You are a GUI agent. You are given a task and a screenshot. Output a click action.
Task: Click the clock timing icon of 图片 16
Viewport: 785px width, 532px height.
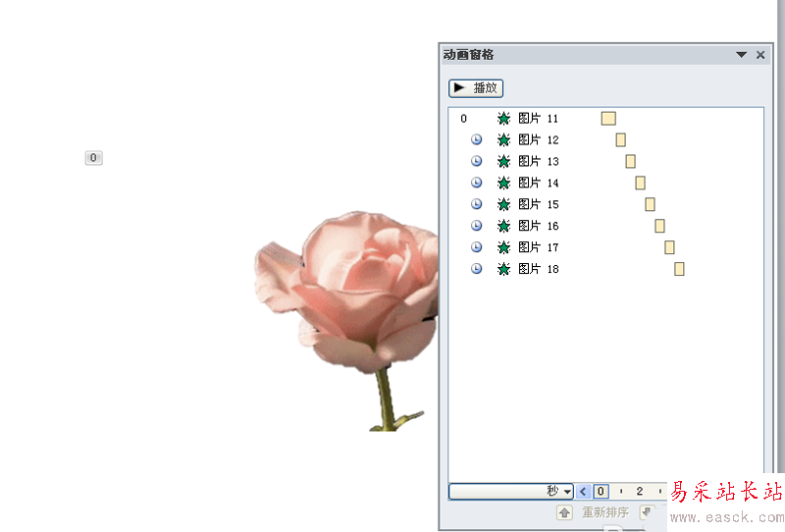tap(477, 226)
